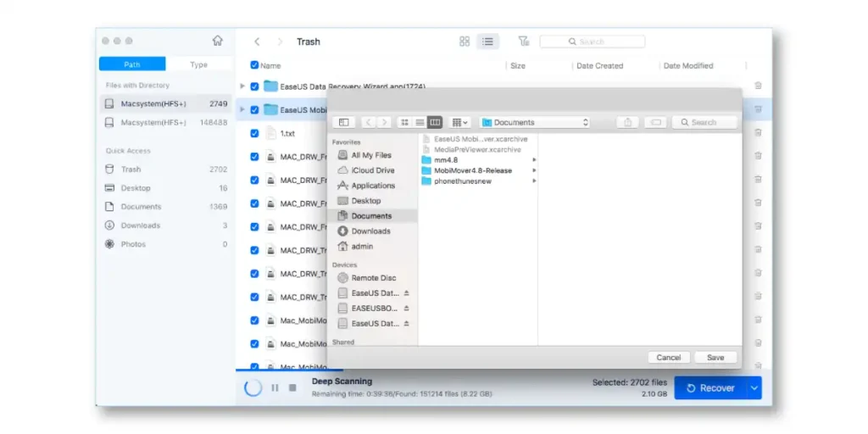Screen dimensions: 868x434
Task: Select All My Files in dialog Favorites
Action: coord(373,156)
